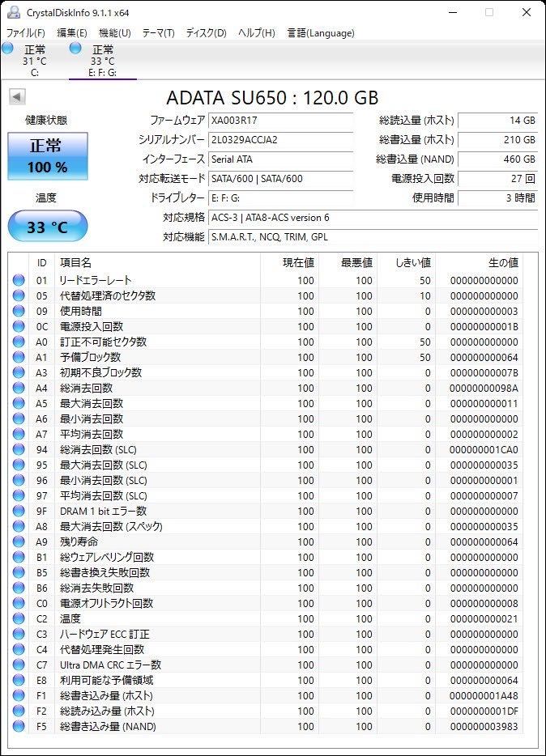
Task: Click the status orb in row A1 予備ブロック数
Action: (19, 357)
